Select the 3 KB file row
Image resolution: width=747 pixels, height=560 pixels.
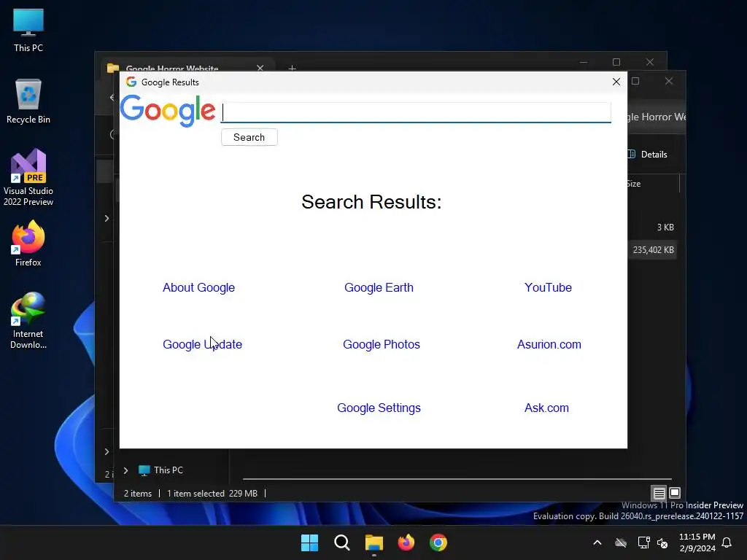tap(665, 227)
